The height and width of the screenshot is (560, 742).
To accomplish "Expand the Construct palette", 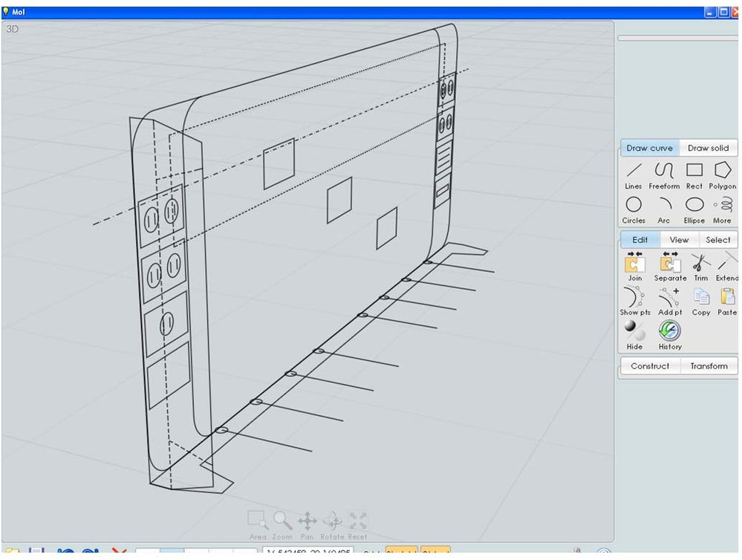I will click(650, 366).
